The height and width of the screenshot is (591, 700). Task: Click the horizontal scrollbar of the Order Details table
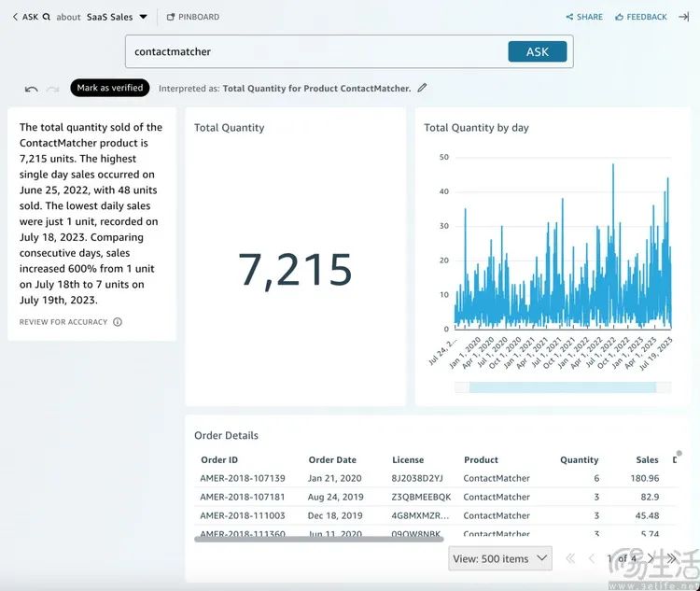click(319, 539)
